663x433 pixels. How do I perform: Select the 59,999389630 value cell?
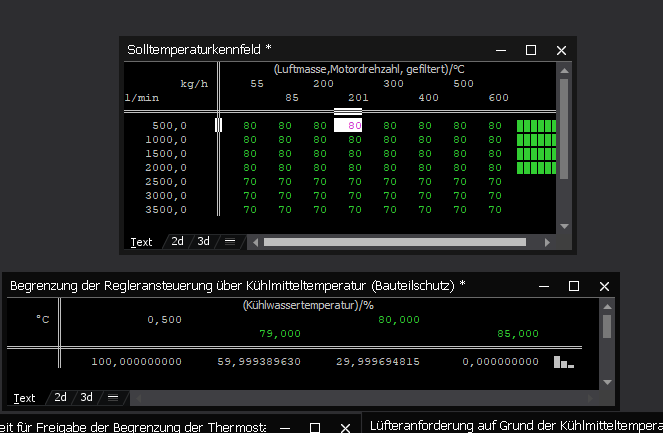259,362
